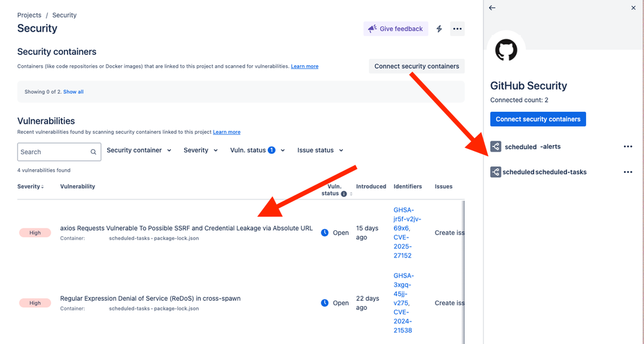Click the Show all link
644x344 pixels.
pyautogui.click(x=73, y=92)
